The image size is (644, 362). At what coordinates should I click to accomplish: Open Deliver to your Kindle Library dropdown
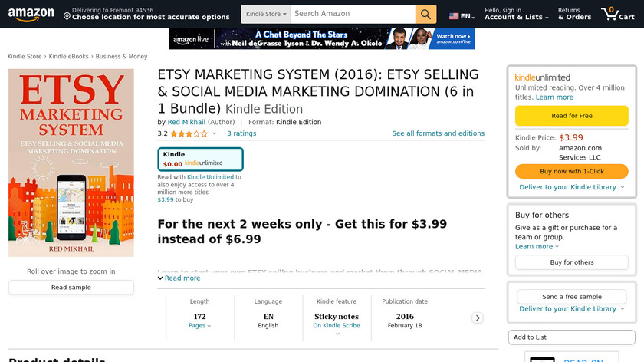pos(571,187)
